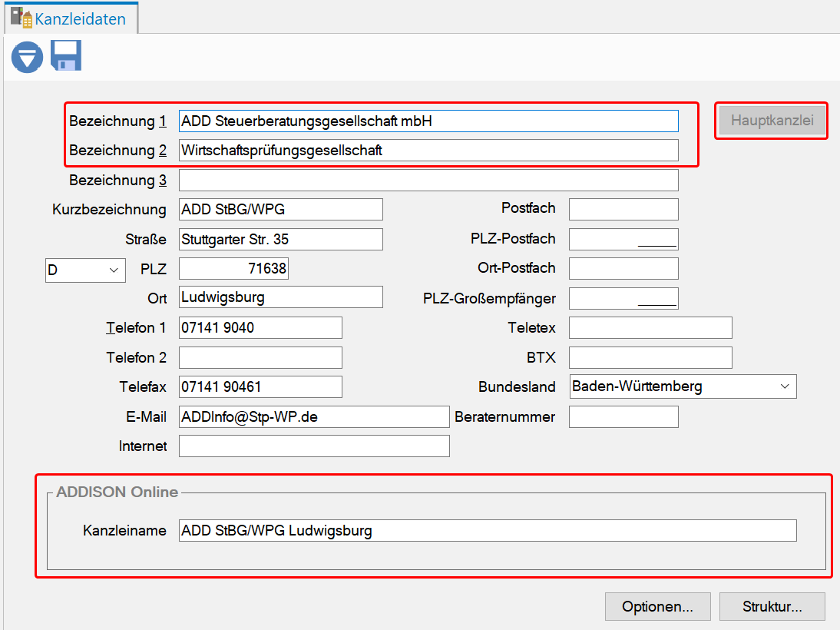Click the ADDISON Online group title
The height and width of the screenshot is (630, 840).
tap(117, 492)
